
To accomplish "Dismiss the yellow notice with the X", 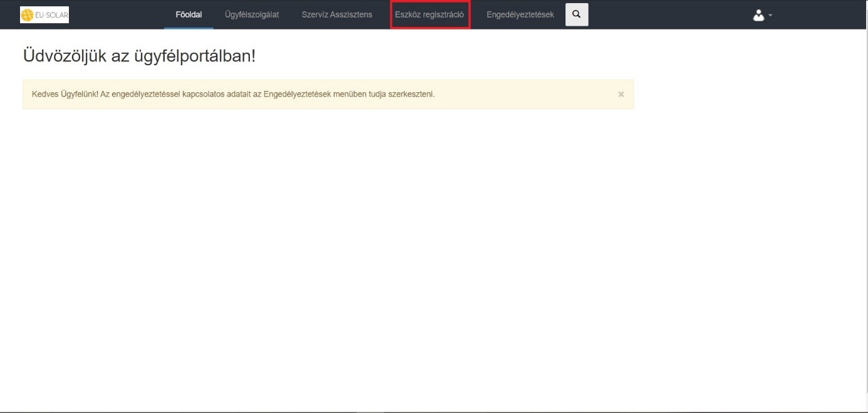I will [621, 95].
